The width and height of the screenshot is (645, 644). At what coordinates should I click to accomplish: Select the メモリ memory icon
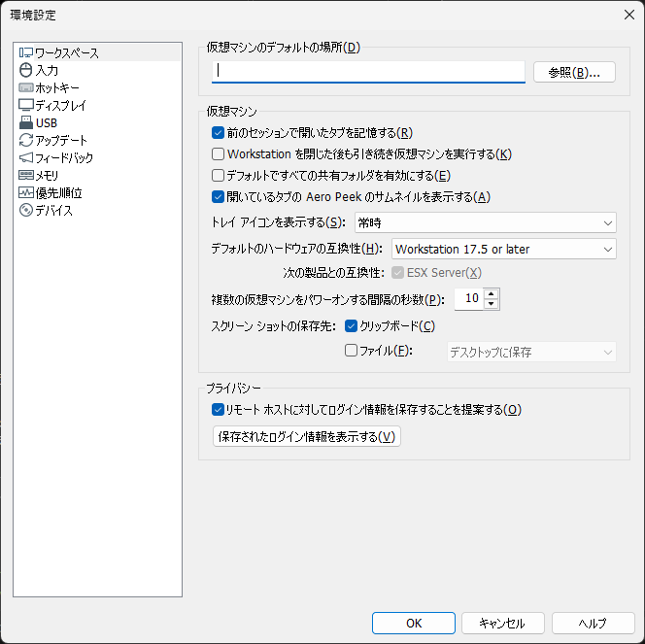coord(26,175)
